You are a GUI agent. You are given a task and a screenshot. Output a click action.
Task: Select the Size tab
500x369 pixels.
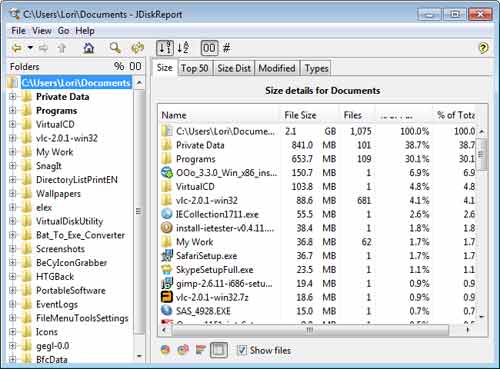coord(165,68)
